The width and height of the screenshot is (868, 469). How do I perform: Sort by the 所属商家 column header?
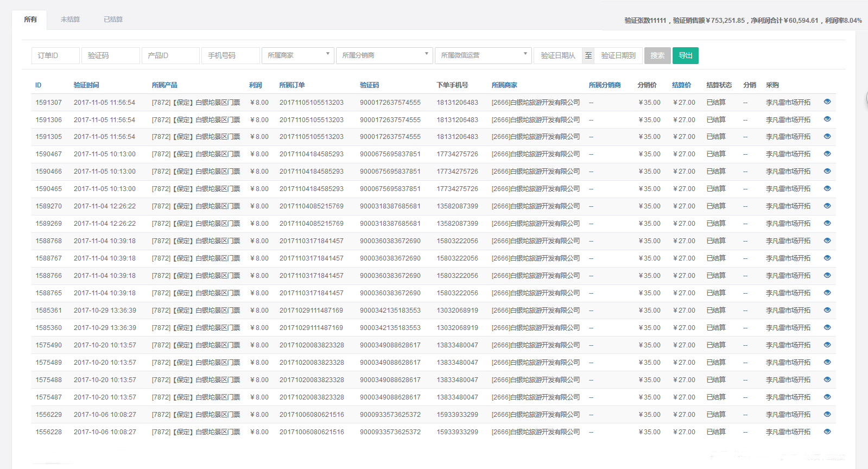(504, 85)
